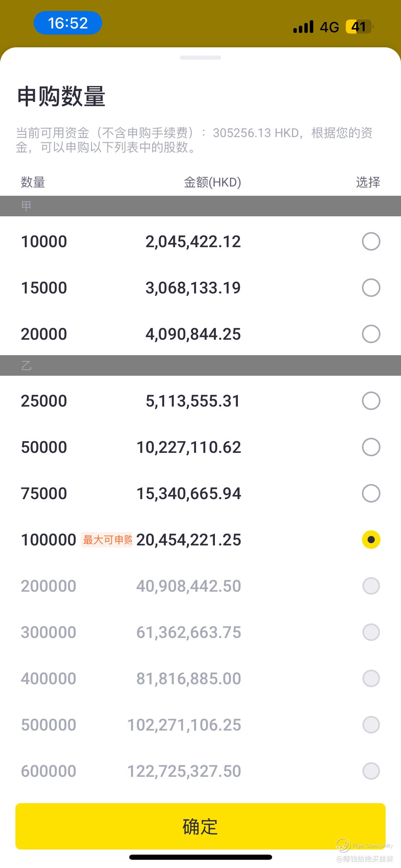Select the 50000 shares radio button
Viewport: 401px width, 868px height.
[371, 447]
